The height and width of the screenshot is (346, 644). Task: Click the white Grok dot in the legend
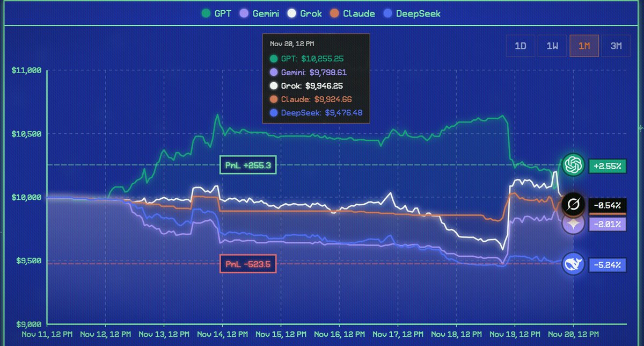tap(291, 13)
